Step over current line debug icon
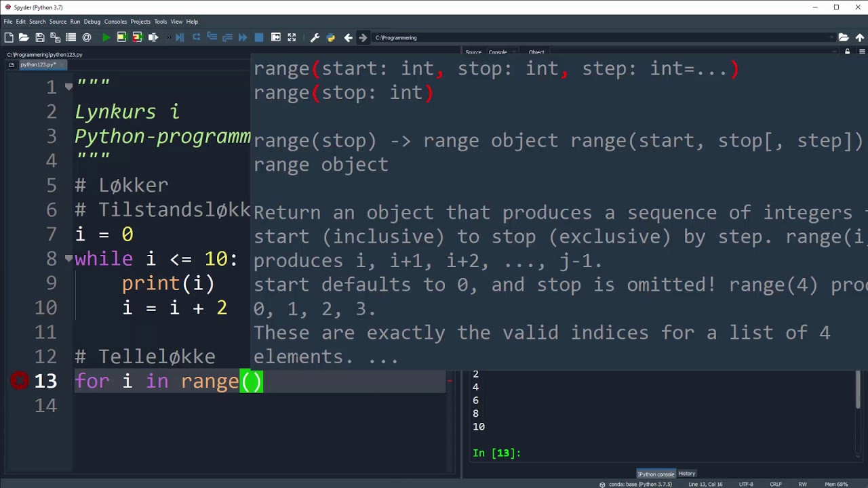This screenshot has width=868, height=488. point(197,37)
